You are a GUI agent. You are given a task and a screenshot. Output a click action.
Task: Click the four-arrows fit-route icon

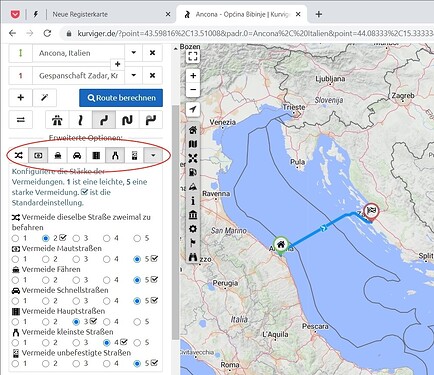(x=193, y=158)
